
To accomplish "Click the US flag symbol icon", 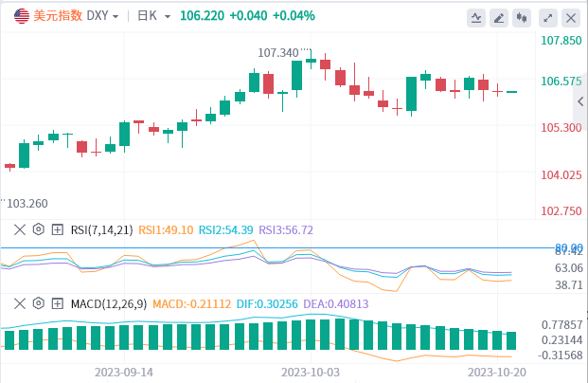I will (21, 16).
